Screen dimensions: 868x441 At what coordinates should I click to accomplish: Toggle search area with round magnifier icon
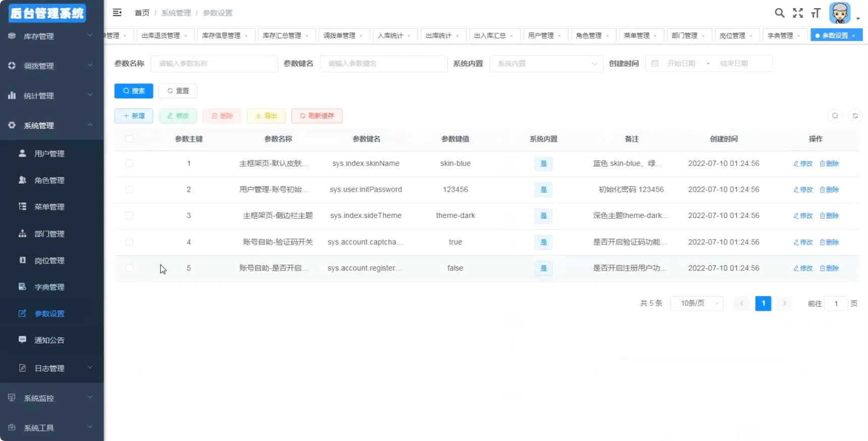(x=835, y=116)
